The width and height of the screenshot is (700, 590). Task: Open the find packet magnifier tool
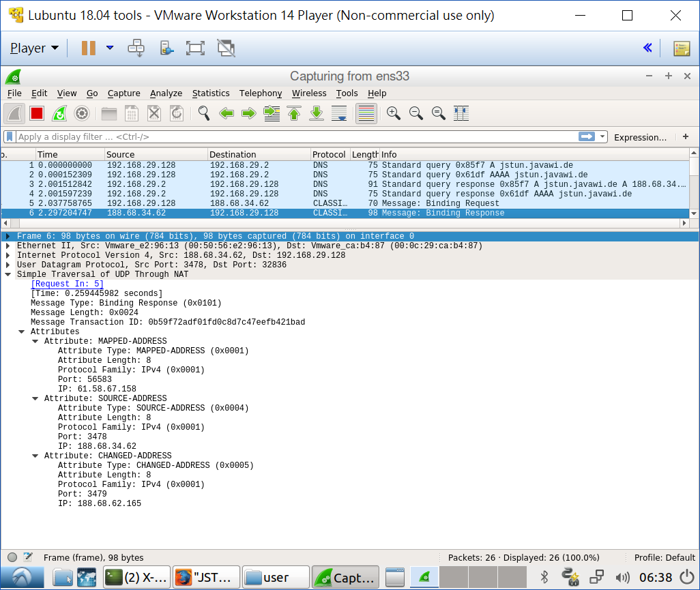(x=204, y=113)
